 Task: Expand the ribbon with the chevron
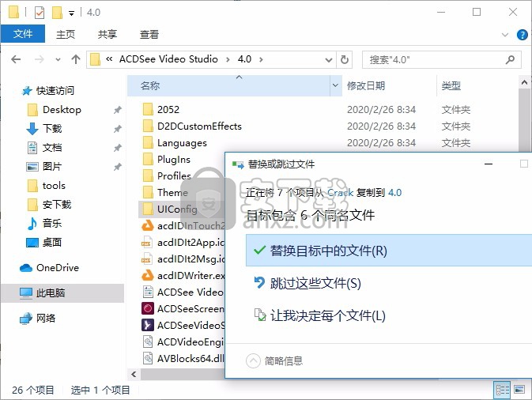point(505,35)
